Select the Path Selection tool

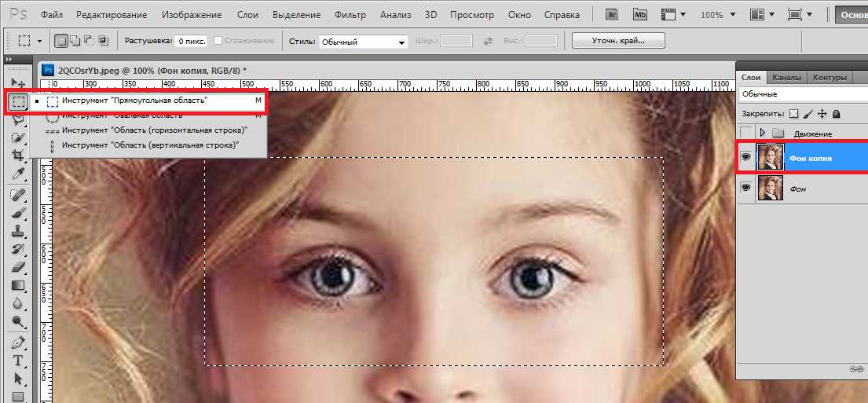pyautogui.click(x=18, y=379)
